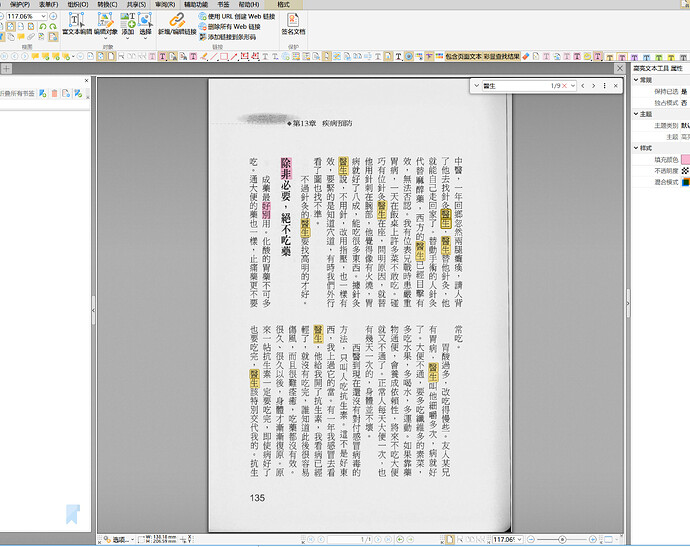Open the ribbon 117.06% zoom dropdown
The image size is (690, 547).
[44, 16]
